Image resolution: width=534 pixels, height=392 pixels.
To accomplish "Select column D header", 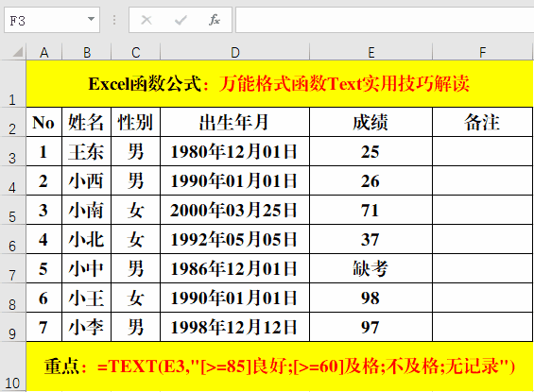I will pyautogui.click(x=234, y=52).
